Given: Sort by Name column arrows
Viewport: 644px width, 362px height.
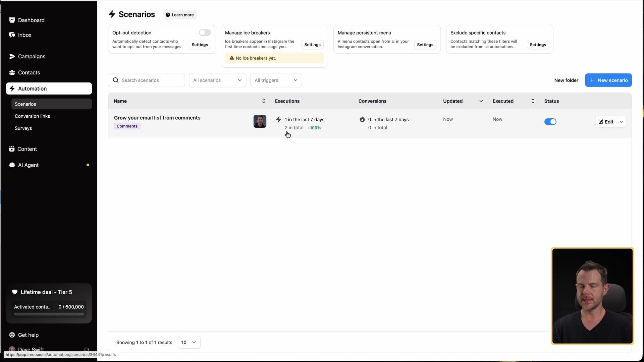Looking at the screenshot, I should [x=264, y=101].
